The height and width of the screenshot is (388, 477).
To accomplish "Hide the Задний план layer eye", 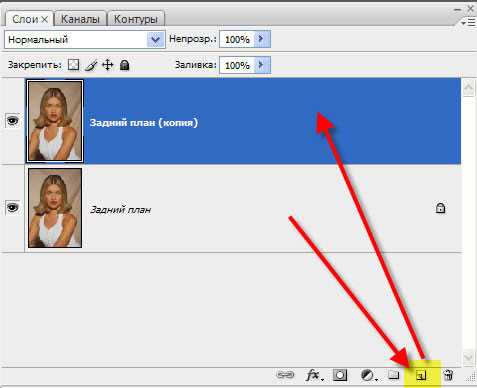I will point(12,208).
